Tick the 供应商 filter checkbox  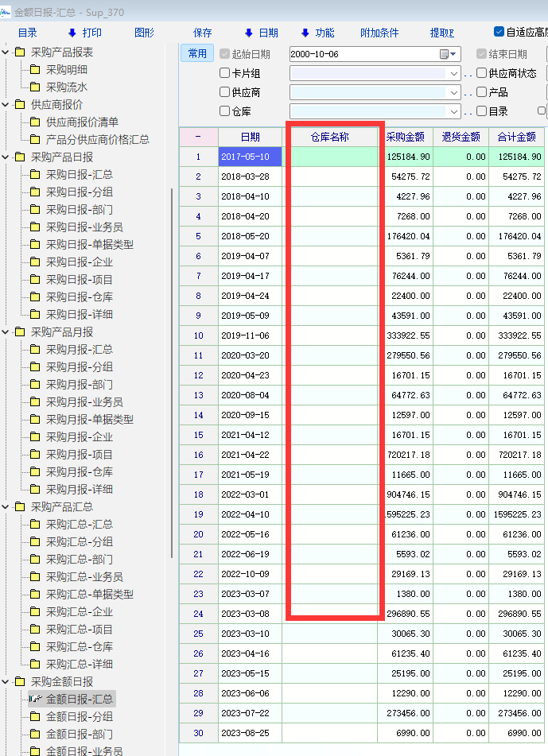(225, 92)
